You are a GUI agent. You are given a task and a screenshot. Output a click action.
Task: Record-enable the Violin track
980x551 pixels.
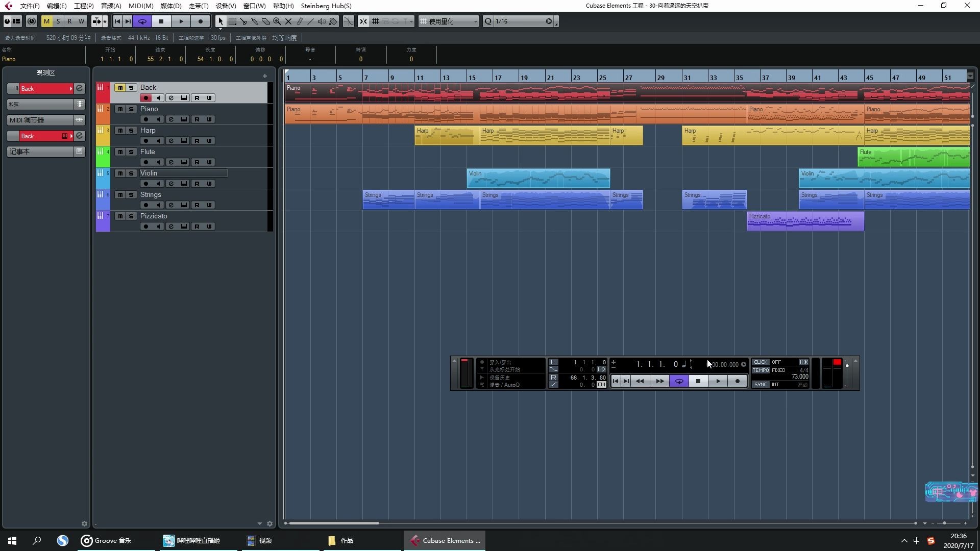pyautogui.click(x=146, y=184)
